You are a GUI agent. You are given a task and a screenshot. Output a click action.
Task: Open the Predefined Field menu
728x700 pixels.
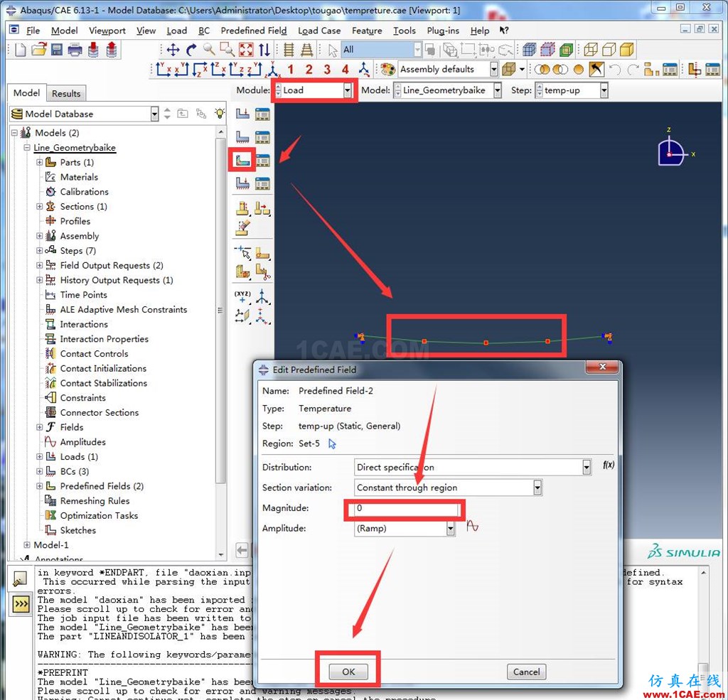pos(254,31)
